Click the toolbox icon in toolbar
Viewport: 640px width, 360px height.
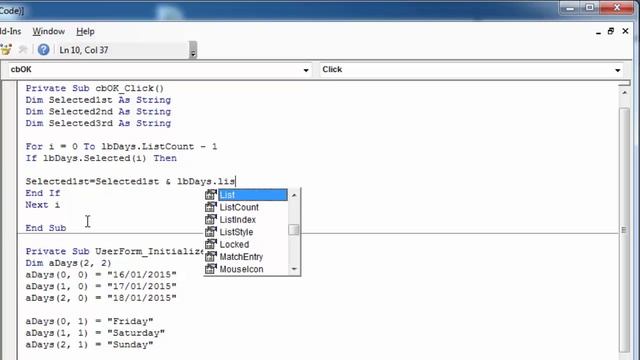(x=6, y=50)
